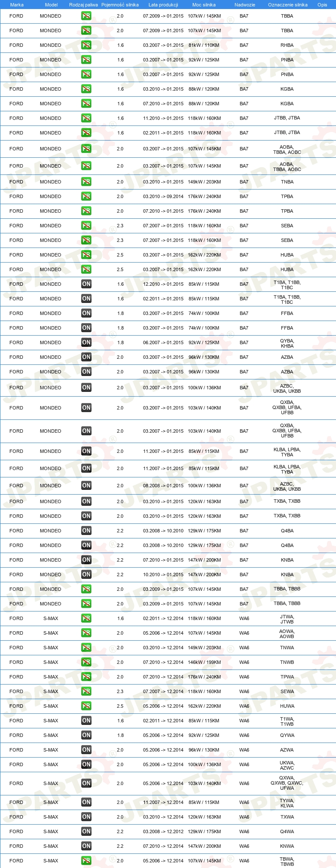Click the Rodzaj paliwa column header
Viewport: 336px width, 868px height.
(x=83, y=5)
